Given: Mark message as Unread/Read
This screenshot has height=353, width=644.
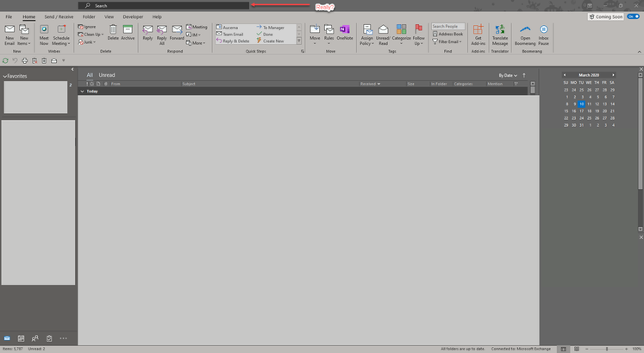Looking at the screenshot, I should click(x=383, y=35).
